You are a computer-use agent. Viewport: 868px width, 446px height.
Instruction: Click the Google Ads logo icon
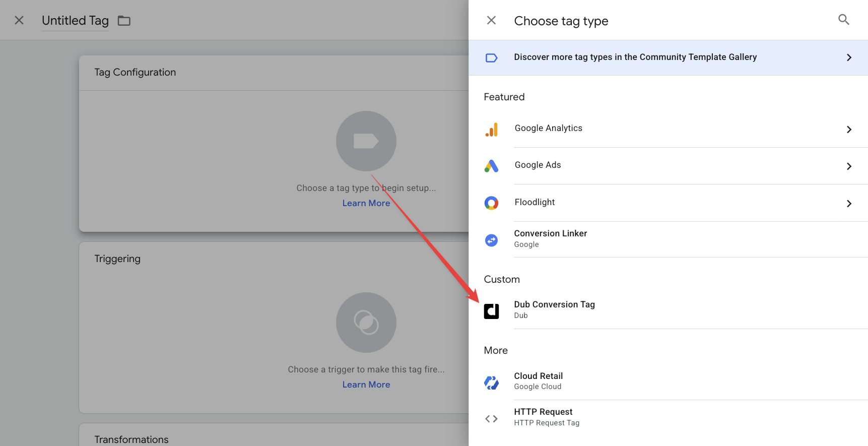tap(491, 166)
